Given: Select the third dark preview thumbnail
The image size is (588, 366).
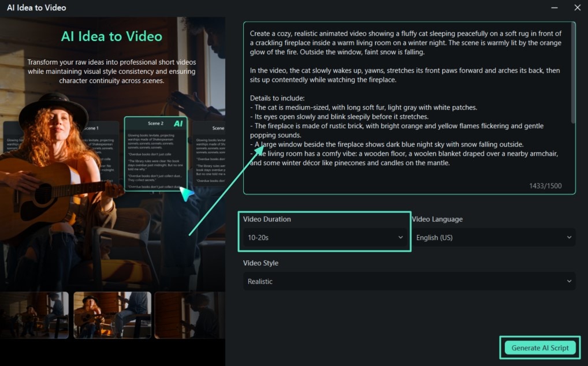Looking at the screenshot, I should pyautogui.click(x=190, y=315).
